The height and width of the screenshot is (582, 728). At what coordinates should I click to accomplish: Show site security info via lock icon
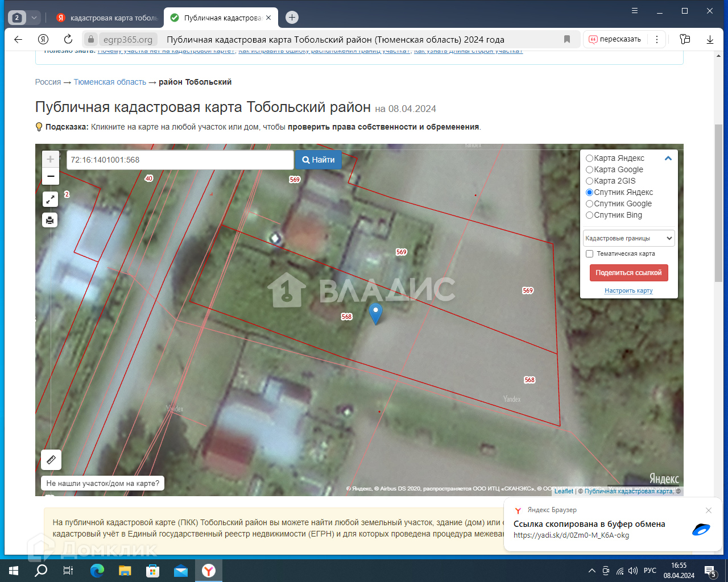coord(91,39)
